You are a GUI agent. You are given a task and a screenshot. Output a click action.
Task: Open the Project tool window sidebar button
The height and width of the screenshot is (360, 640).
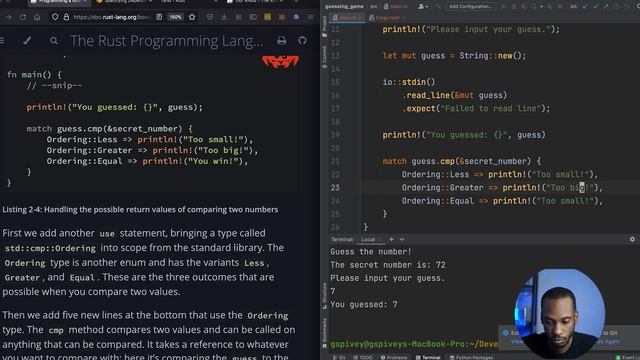coord(324,27)
